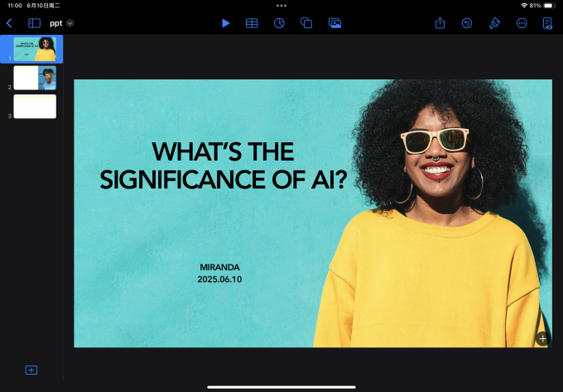Insert a photo or media
This screenshot has height=392, width=563.
point(334,23)
